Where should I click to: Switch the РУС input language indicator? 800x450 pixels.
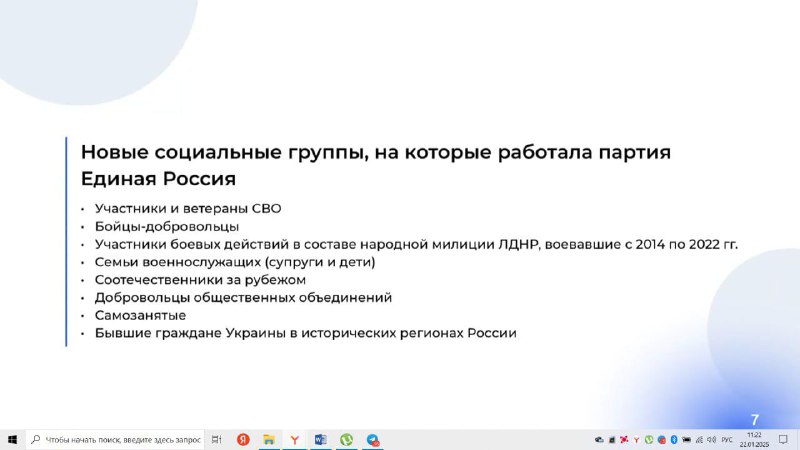pos(727,440)
